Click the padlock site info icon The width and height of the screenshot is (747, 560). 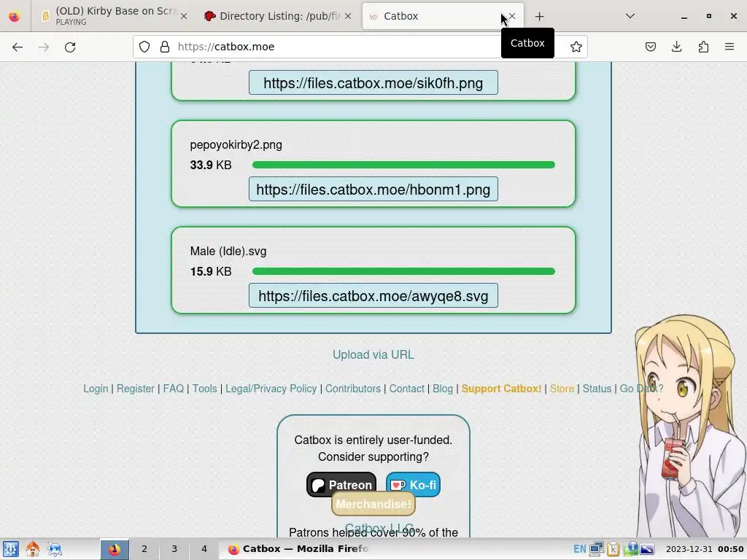tap(165, 47)
